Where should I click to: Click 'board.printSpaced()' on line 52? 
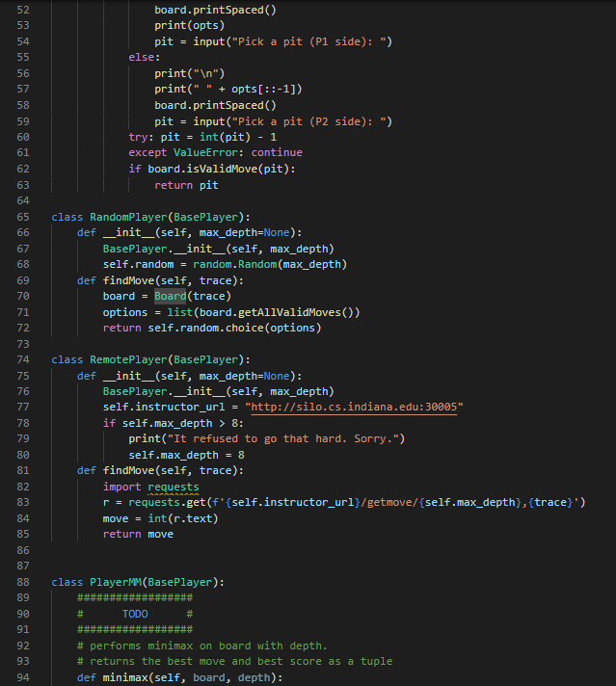[215, 10]
